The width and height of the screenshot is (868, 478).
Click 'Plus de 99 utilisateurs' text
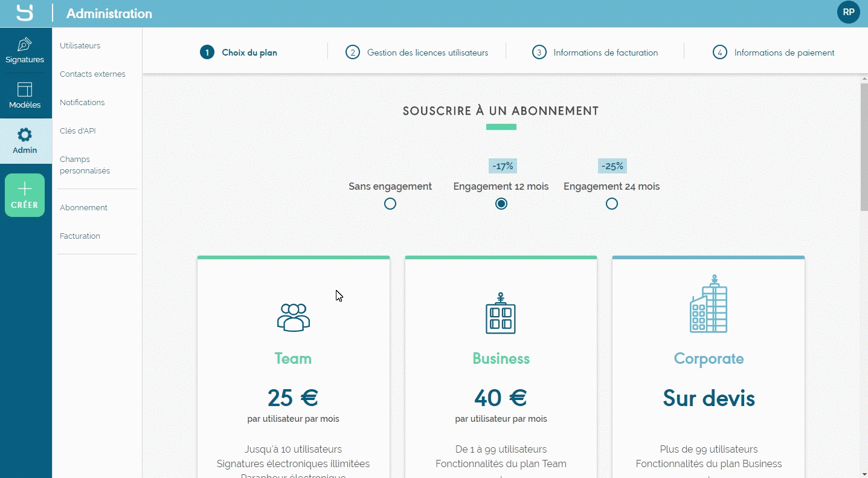(x=709, y=449)
